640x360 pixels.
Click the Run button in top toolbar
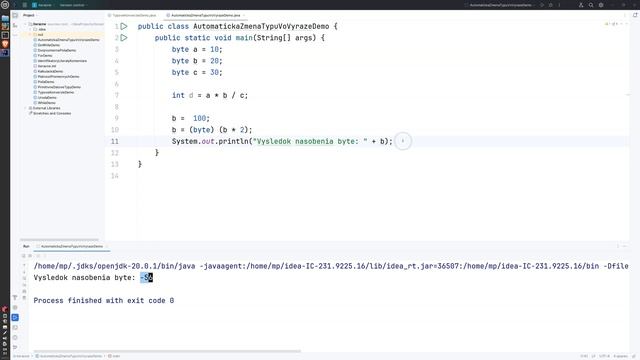tap(542, 5)
